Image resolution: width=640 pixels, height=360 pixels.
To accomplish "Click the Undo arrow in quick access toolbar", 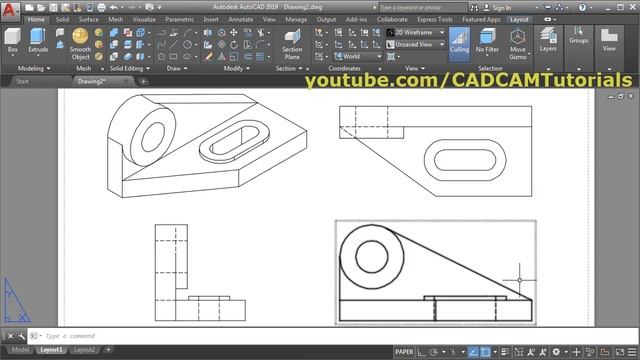I will 114,7.
